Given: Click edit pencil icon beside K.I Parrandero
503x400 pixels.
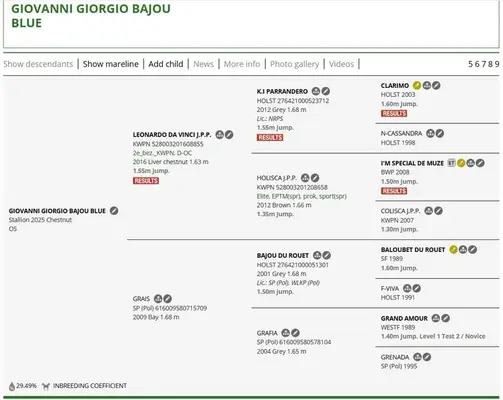Looking at the screenshot, I should click(x=326, y=91).
